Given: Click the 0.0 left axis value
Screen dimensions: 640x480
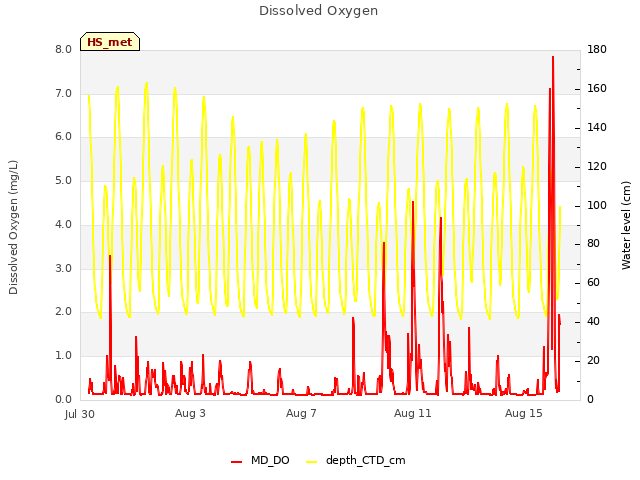Looking at the screenshot, I should pyautogui.click(x=63, y=399).
